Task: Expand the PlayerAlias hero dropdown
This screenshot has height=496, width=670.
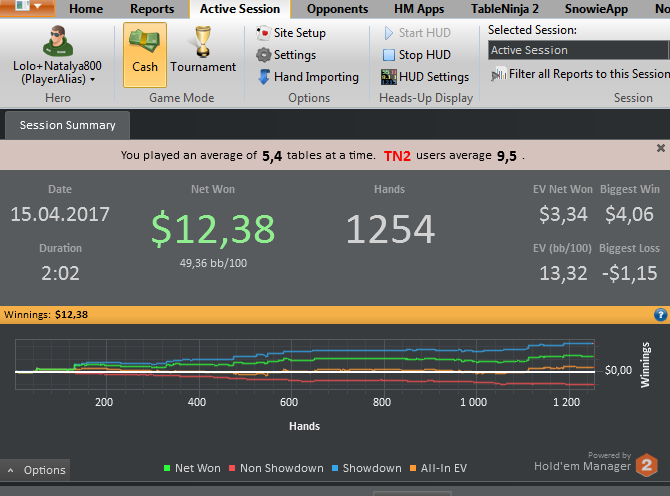Action: coord(92,79)
